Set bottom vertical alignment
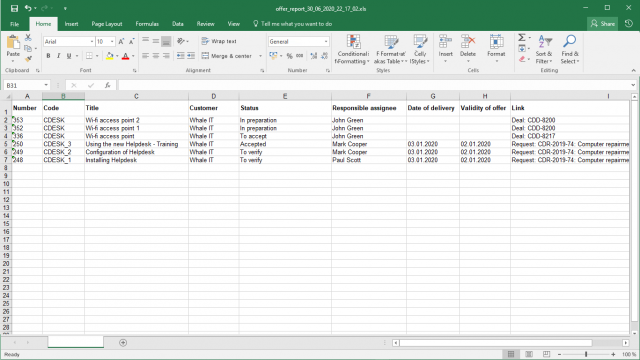The height and width of the screenshot is (360, 640). pyautogui.click(x=166, y=41)
